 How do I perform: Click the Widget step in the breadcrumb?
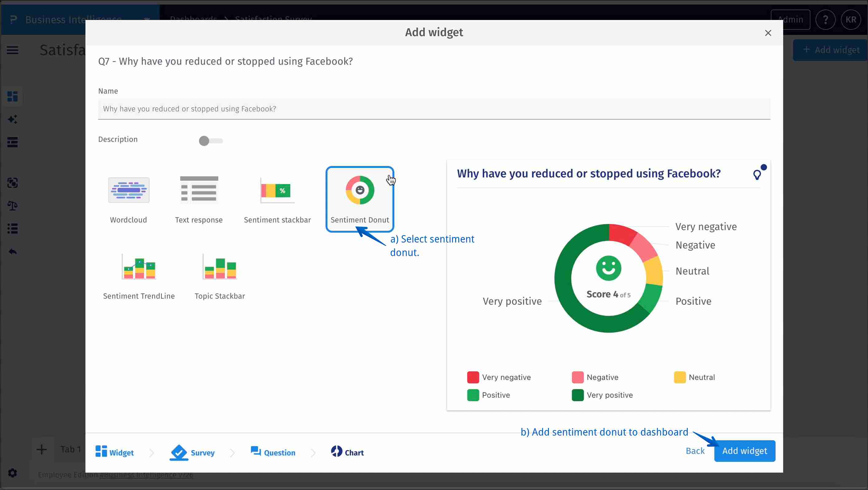click(x=114, y=452)
